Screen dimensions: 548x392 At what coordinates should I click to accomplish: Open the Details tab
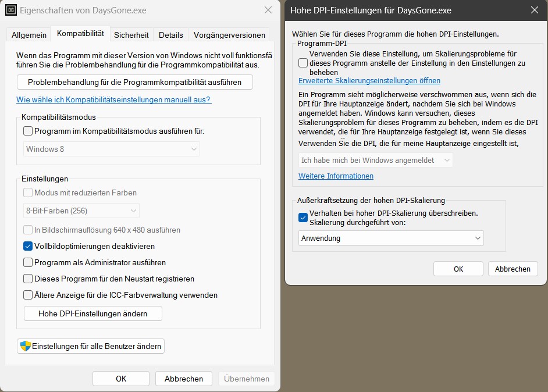(171, 35)
